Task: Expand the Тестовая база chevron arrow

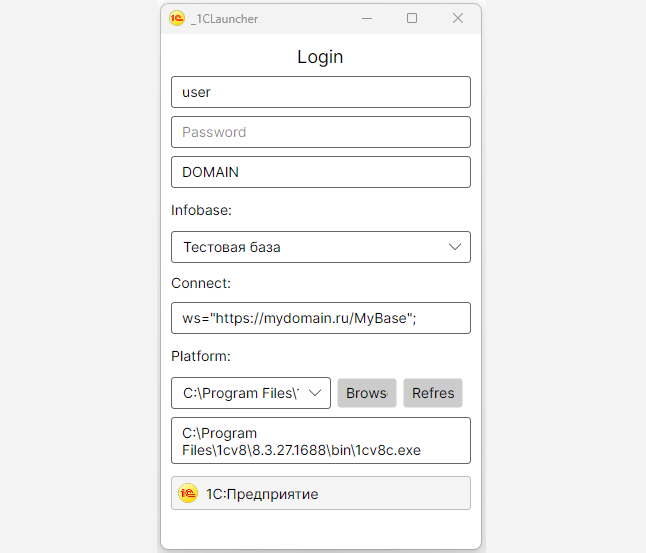Action: pyautogui.click(x=454, y=247)
